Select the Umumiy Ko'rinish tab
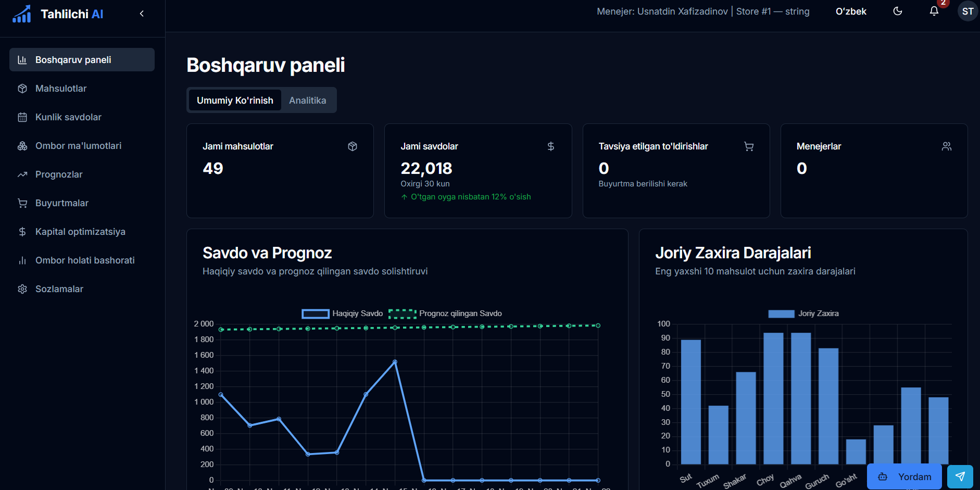Viewport: 980px width, 490px height. 235,100
